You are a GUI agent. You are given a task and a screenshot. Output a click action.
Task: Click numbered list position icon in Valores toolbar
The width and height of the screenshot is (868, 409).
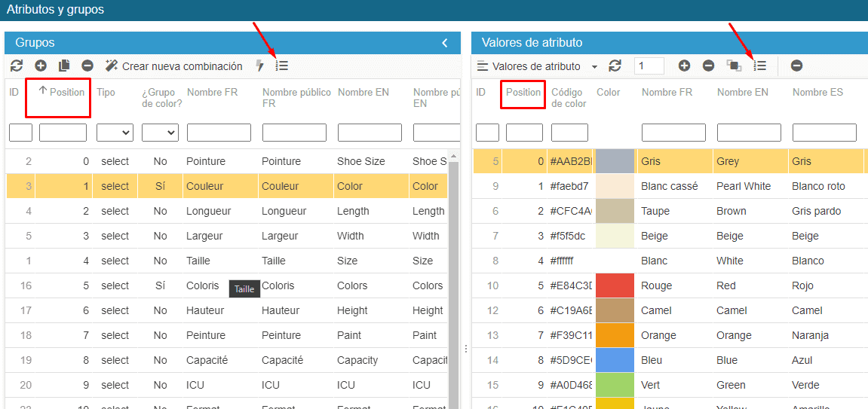coord(760,66)
